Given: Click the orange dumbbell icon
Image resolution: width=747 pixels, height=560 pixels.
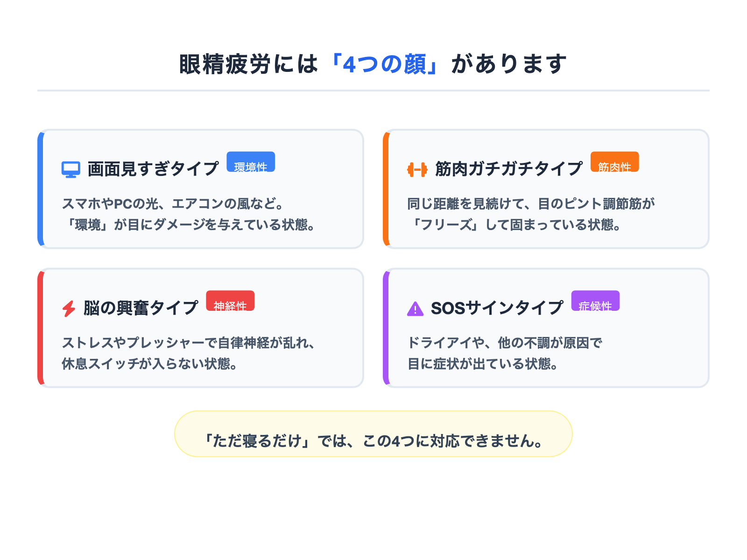Looking at the screenshot, I should (x=417, y=169).
